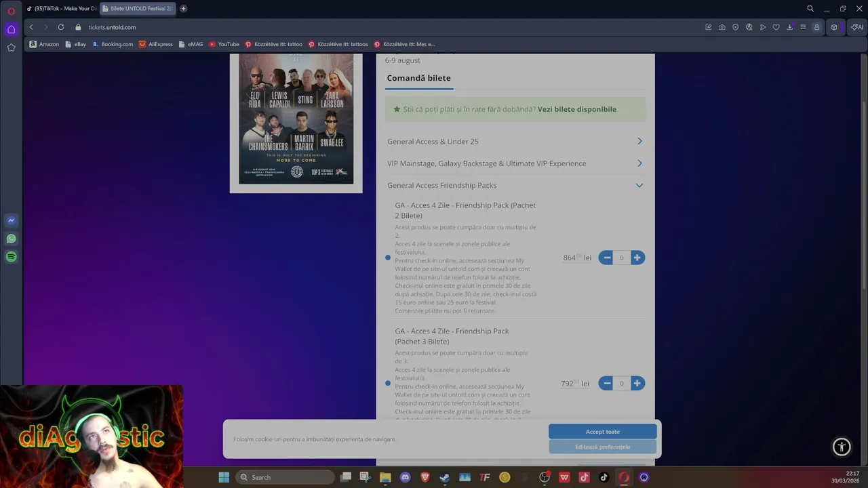Click the 864 lei price text
This screenshot has width=868, height=488.
click(x=577, y=258)
